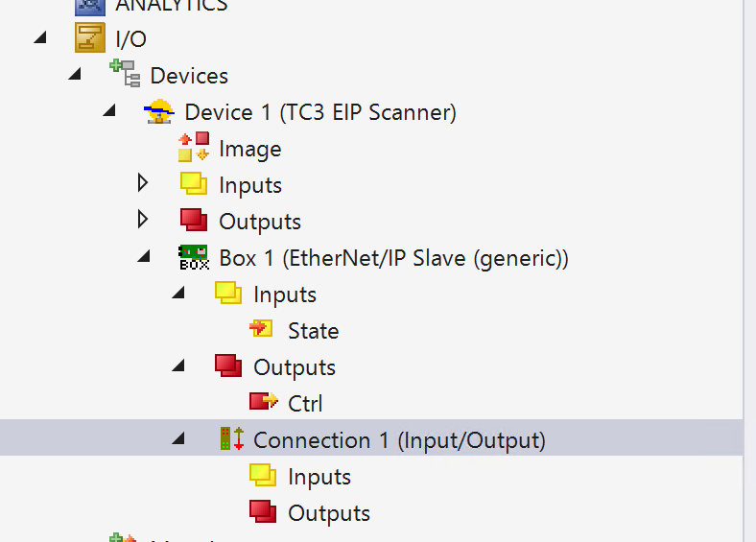This screenshot has height=542, width=756.
Task: Collapse the Devices node
Action: coord(74,75)
